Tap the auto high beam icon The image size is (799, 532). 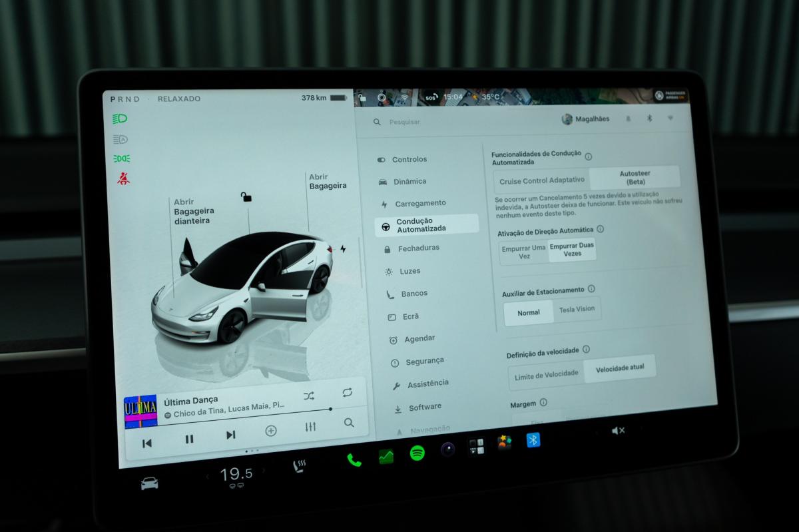(x=121, y=139)
